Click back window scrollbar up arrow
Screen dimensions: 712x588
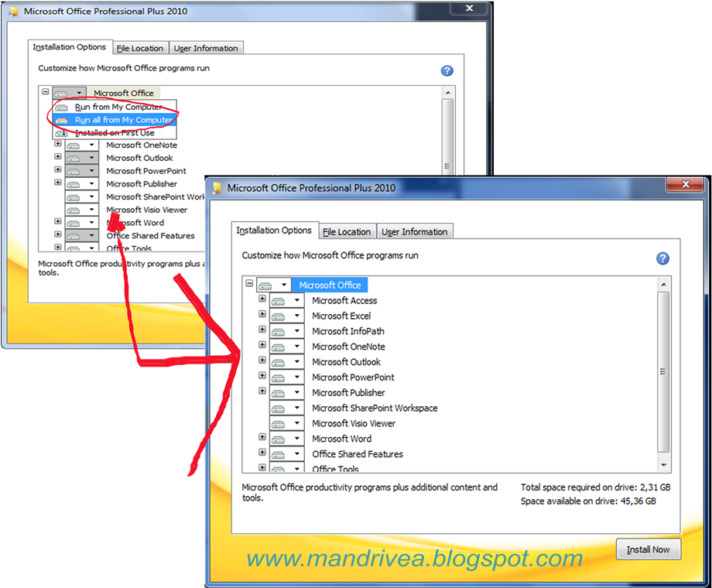[x=448, y=93]
